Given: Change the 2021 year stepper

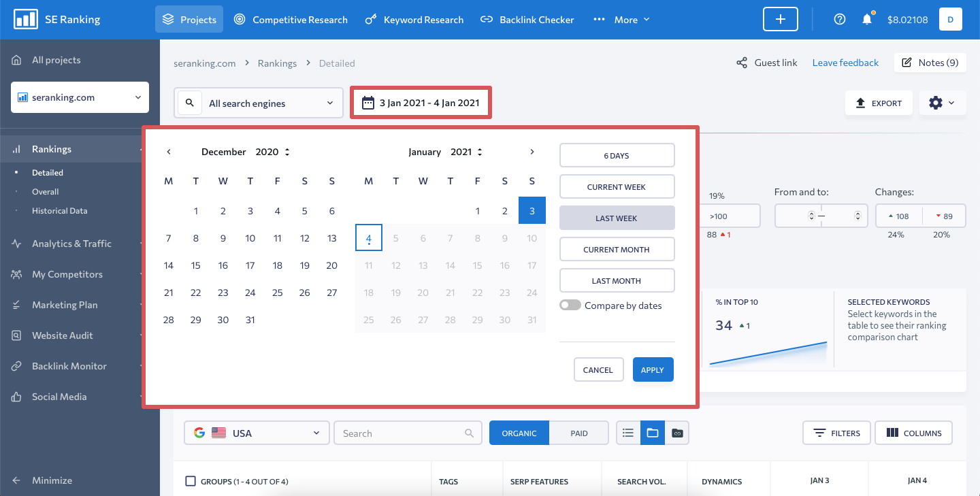Looking at the screenshot, I should point(480,152).
